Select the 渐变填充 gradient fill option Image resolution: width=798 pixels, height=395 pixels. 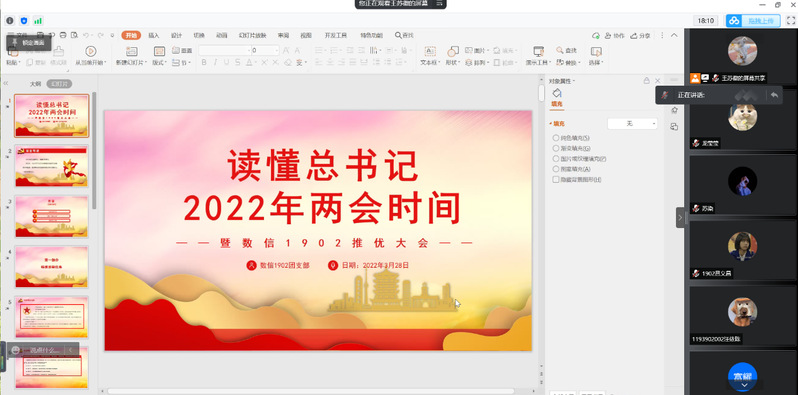click(572, 148)
